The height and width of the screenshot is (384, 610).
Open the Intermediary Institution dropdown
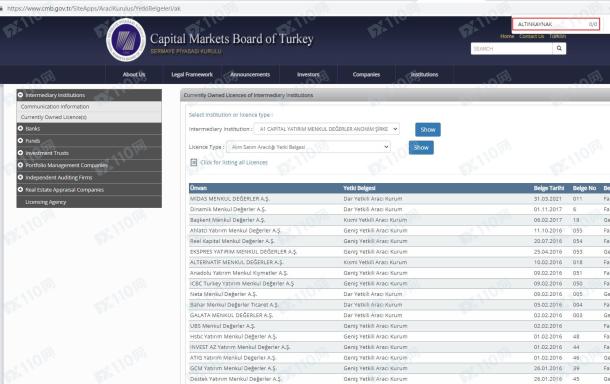(x=326, y=129)
